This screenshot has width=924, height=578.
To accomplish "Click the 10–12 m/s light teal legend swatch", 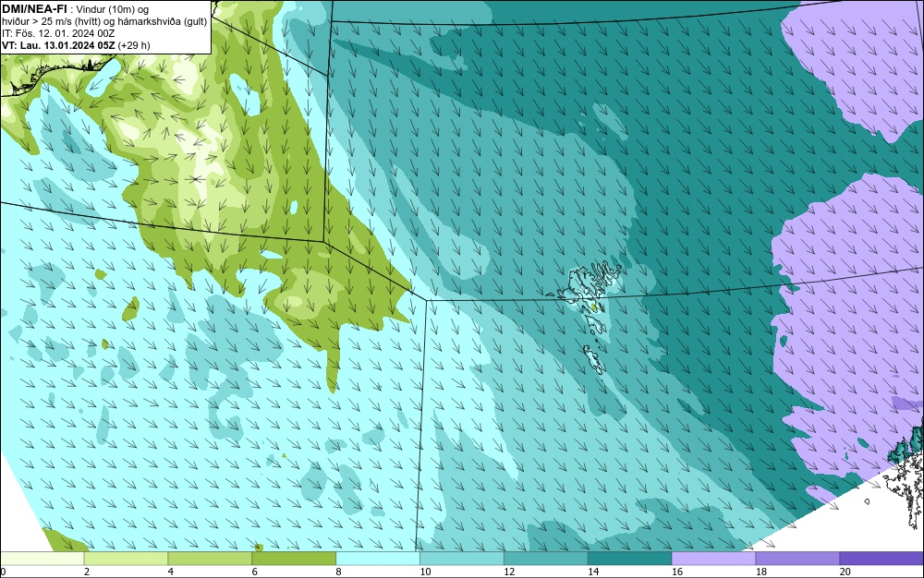I will click(462, 558).
